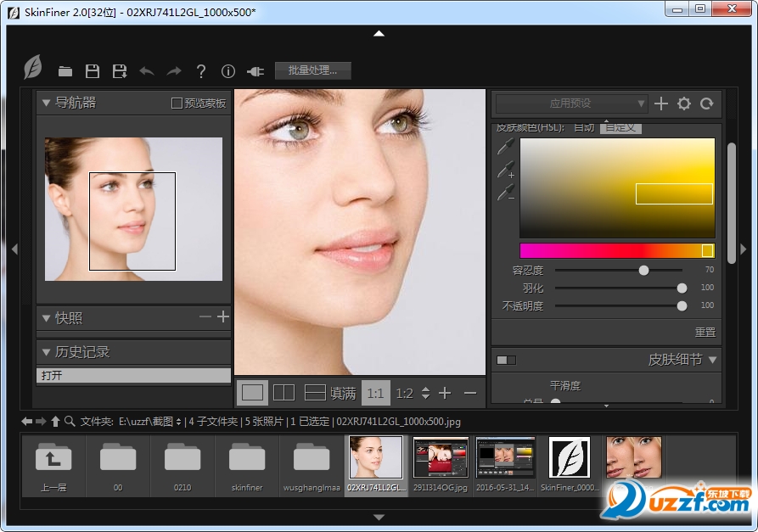758x532 pixels.
Task: Adjust the 容忍度 slider handle
Action: [643, 270]
